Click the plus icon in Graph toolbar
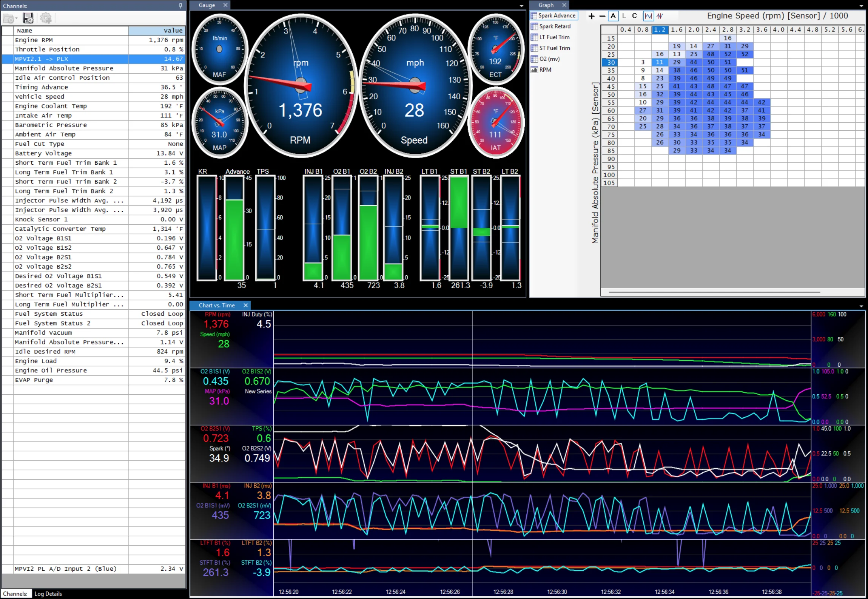The image size is (868, 599). (x=591, y=16)
